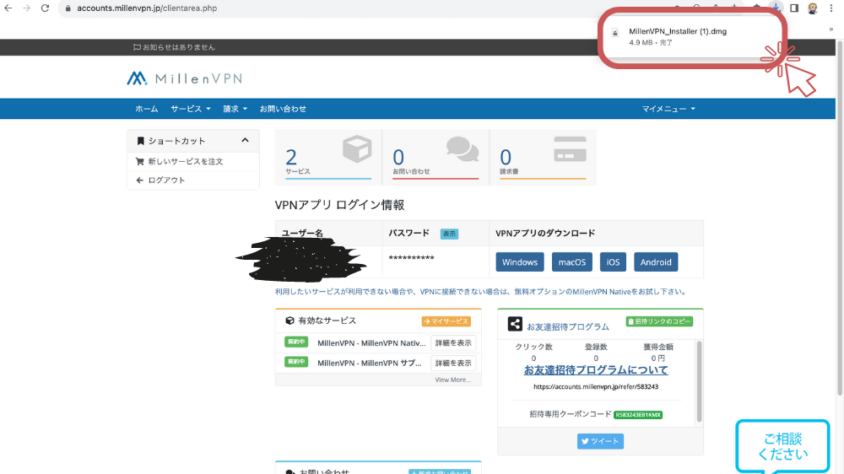This screenshot has height=474, width=844.
Task: Open the Chrome three-dot menu
Action: click(831, 8)
